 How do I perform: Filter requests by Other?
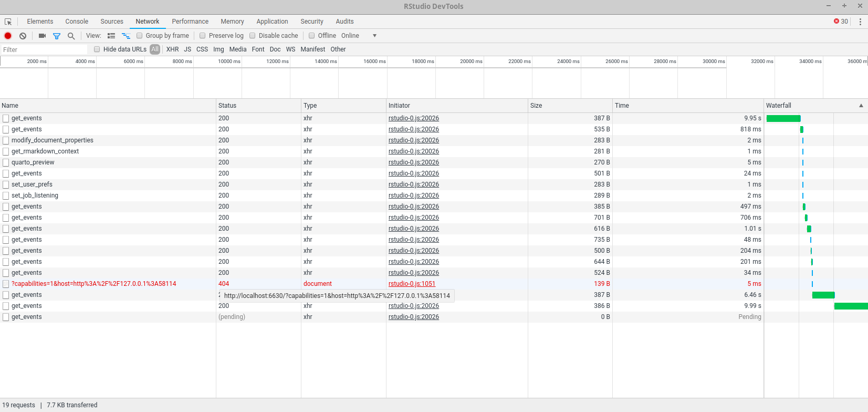[x=338, y=49]
